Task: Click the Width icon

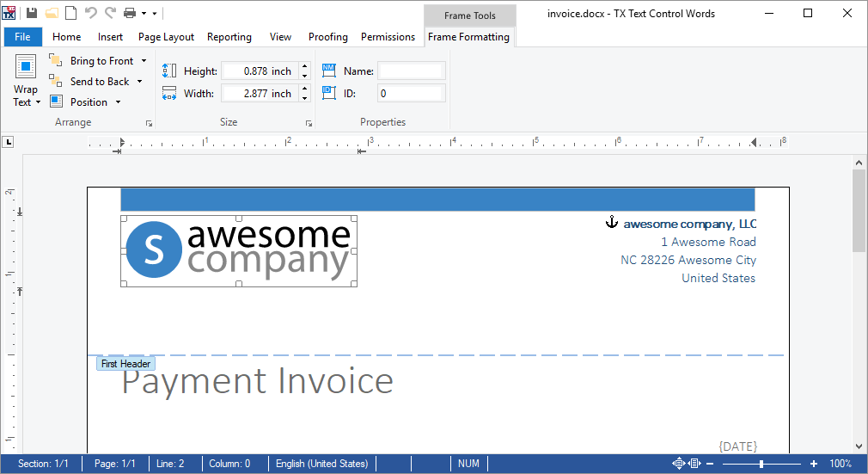Action: coord(168,93)
